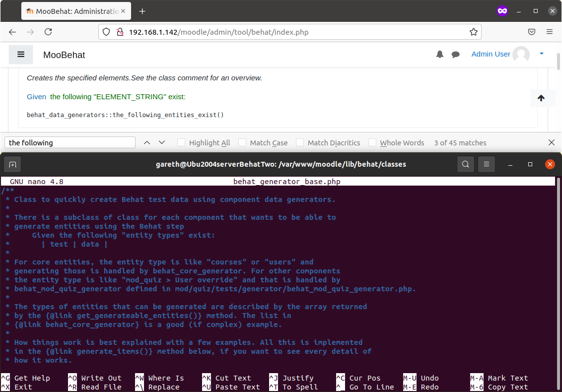562x392 pixels.
Task: Click the Write Out shortcut in nano
Action: (95, 378)
